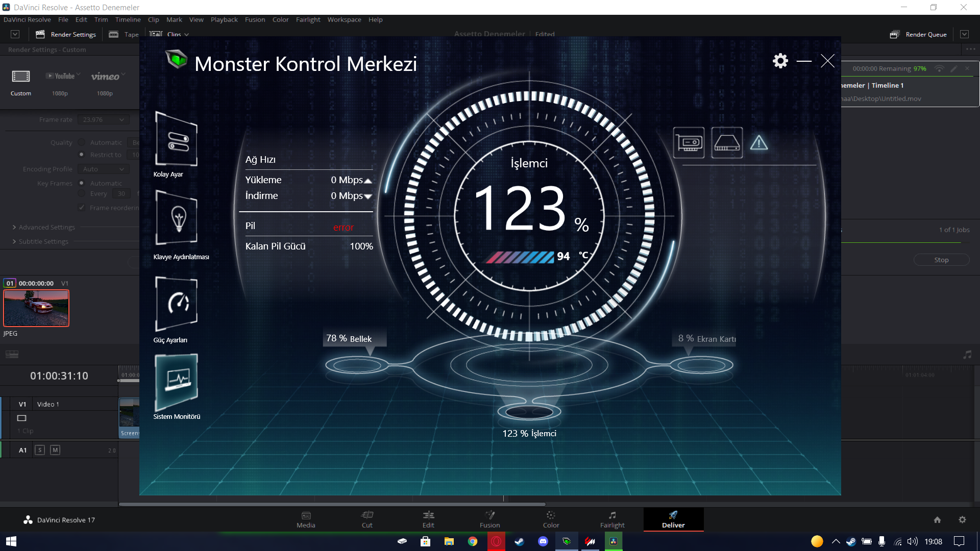Select the Bellek memory node ring
The width and height of the screenshot is (980, 551).
point(356,365)
